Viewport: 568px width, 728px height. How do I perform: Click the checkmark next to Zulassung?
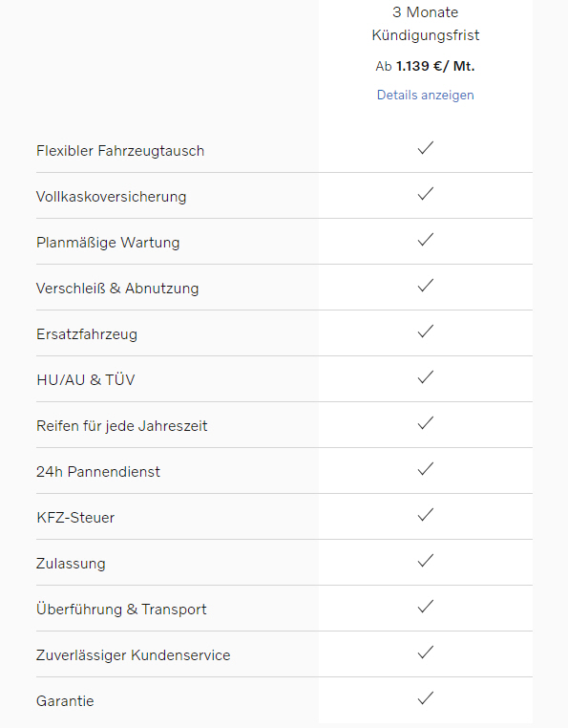click(426, 561)
